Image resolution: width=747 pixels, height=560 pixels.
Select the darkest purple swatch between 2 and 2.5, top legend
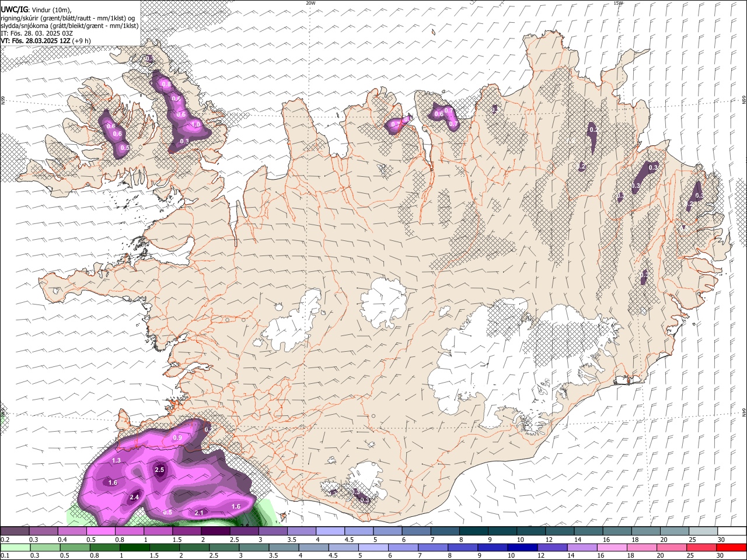[216, 531]
